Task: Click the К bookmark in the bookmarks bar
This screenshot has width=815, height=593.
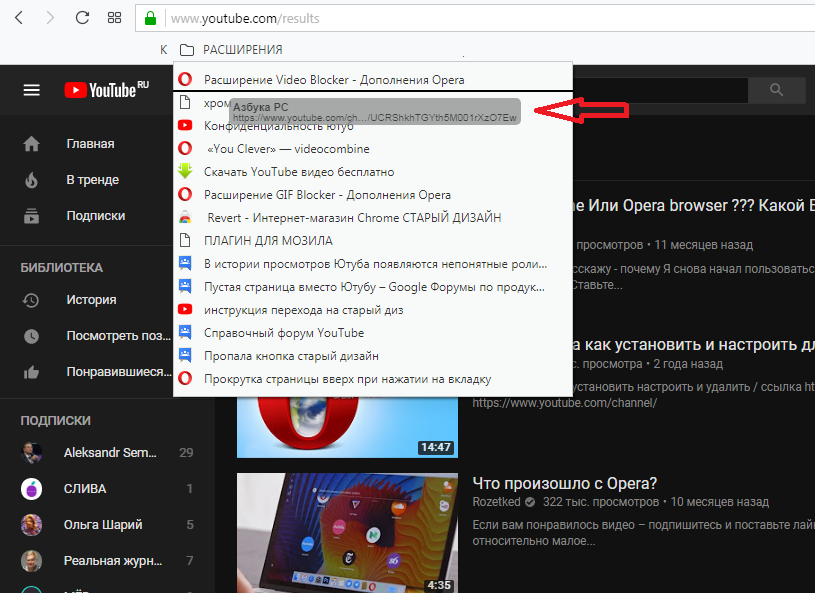Action: pyautogui.click(x=164, y=50)
